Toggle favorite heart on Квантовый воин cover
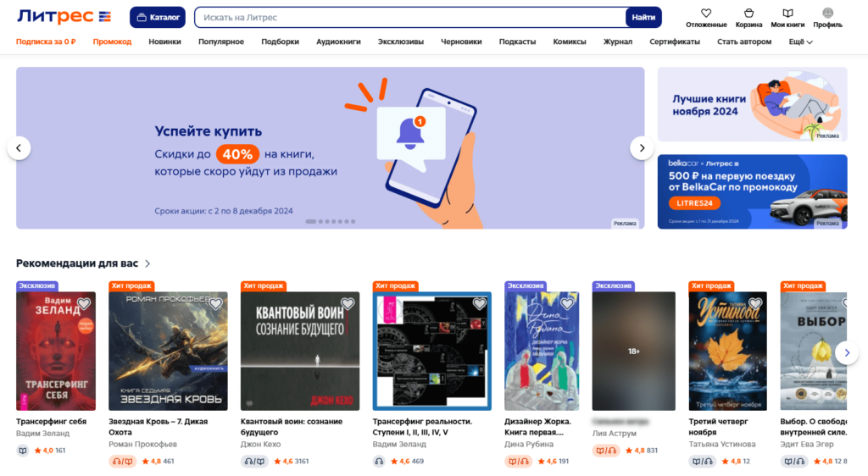The image size is (868, 476). click(x=347, y=303)
